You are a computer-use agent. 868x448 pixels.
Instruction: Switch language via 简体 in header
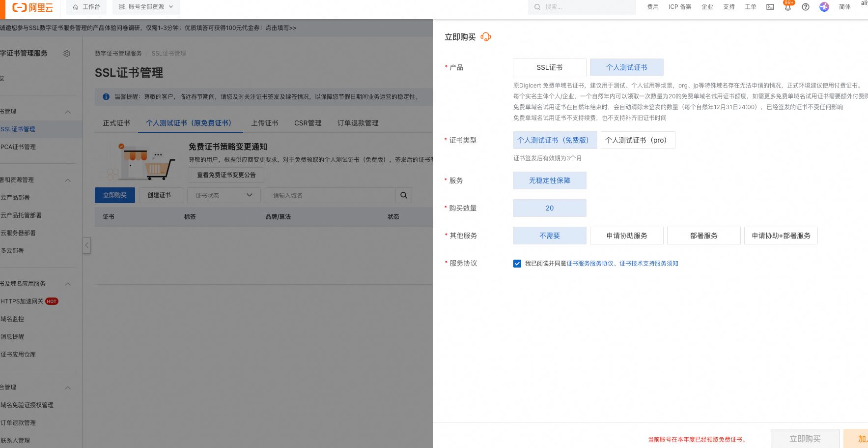pyautogui.click(x=845, y=7)
